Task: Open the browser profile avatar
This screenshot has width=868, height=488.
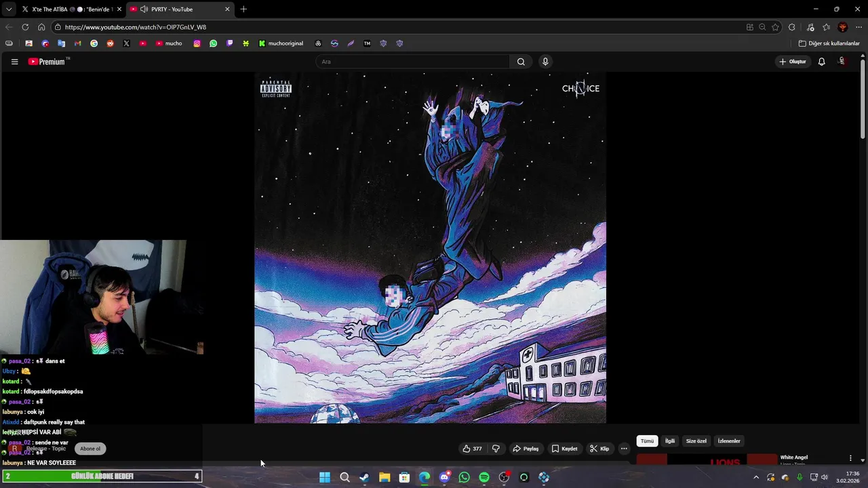Action: click(843, 27)
